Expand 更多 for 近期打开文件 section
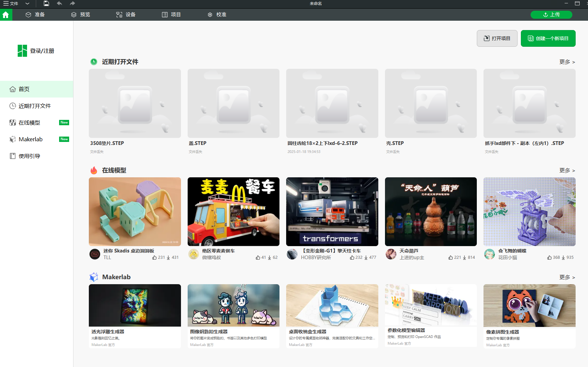This screenshot has width=588, height=367. point(567,62)
